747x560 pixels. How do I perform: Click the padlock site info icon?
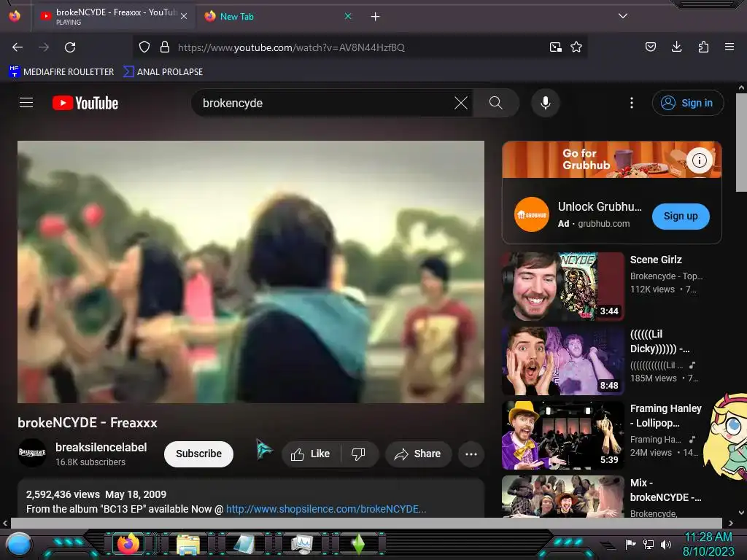click(x=165, y=47)
